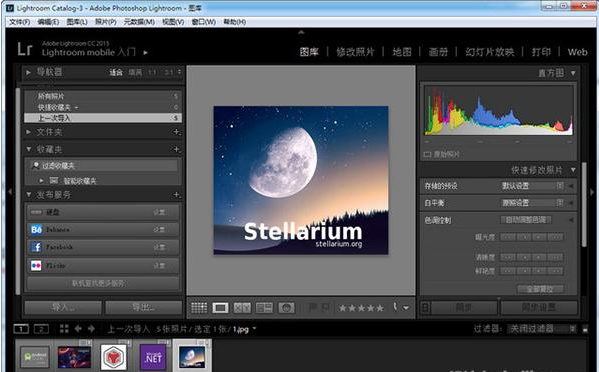Switch to Grid view icon in toolbar
599x372 pixels.
tap(199, 307)
